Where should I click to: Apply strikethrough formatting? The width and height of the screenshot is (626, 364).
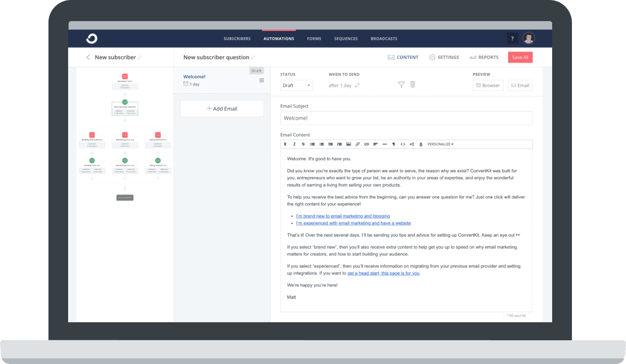pos(303,144)
